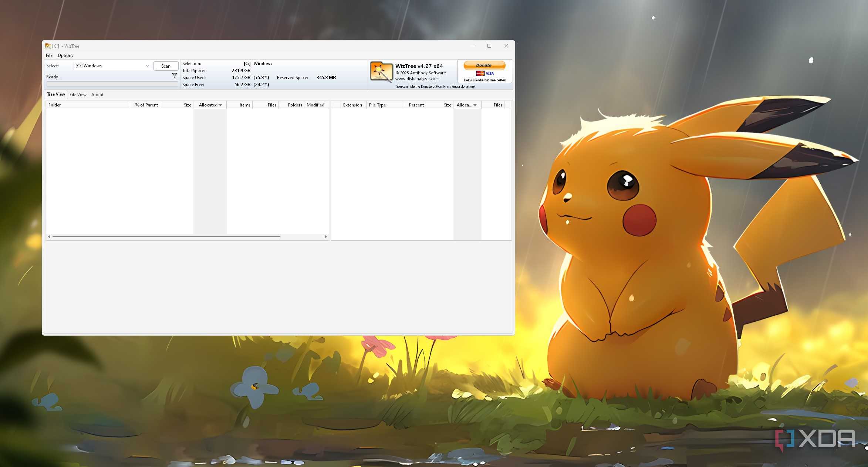Click the scrollbar right arrow in folder list
The image size is (868, 467).
tap(326, 237)
